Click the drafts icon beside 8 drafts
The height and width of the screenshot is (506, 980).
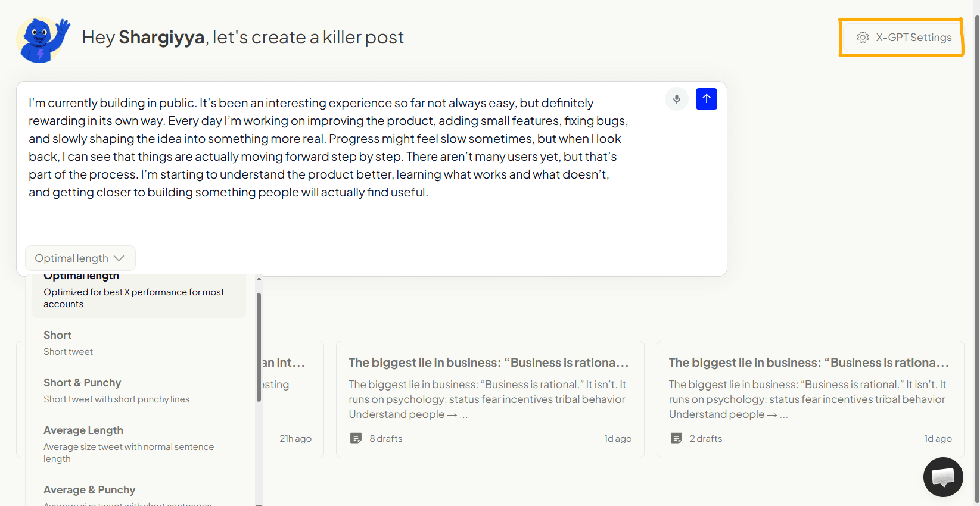point(356,439)
